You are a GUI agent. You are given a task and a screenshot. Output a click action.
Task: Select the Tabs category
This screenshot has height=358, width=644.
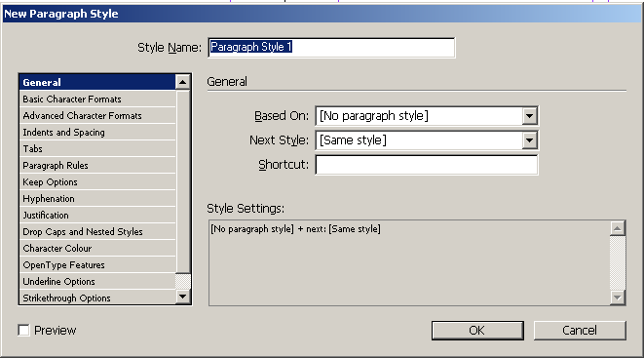coord(97,149)
